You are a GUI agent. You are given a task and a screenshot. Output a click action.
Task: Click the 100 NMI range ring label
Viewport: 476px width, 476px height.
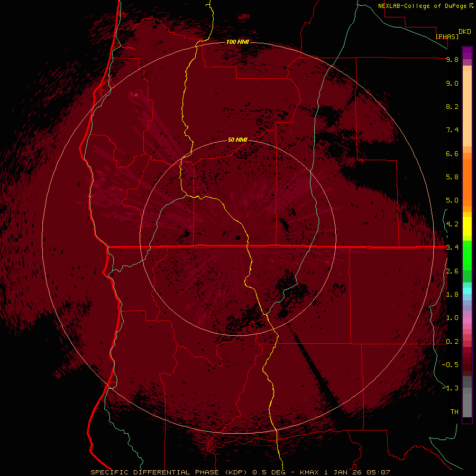coord(237,42)
